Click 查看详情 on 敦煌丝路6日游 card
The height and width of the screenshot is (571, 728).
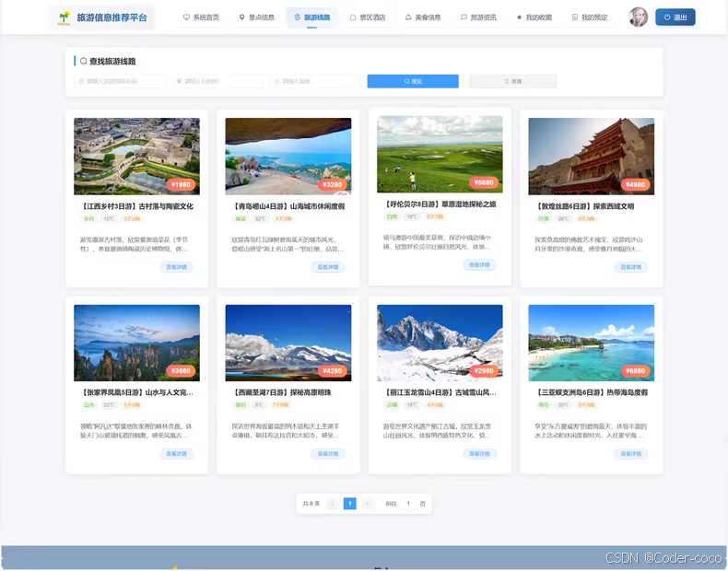(631, 267)
